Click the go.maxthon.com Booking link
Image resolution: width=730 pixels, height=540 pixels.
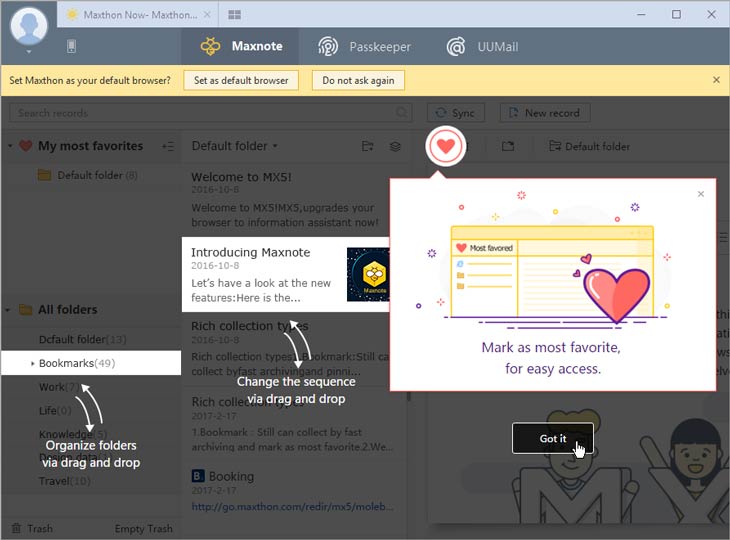[x=292, y=506]
